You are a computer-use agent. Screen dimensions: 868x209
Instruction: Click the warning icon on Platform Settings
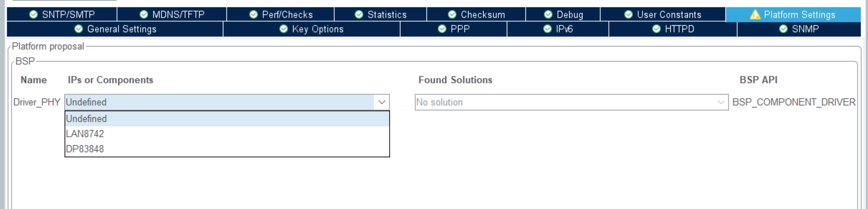click(x=755, y=14)
